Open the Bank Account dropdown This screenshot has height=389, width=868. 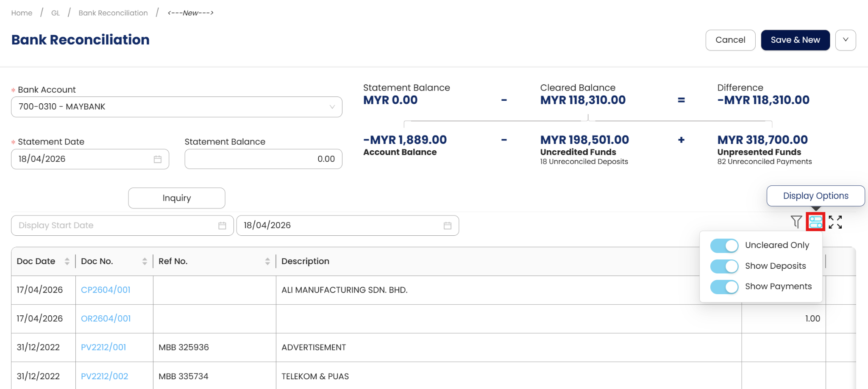coord(176,107)
